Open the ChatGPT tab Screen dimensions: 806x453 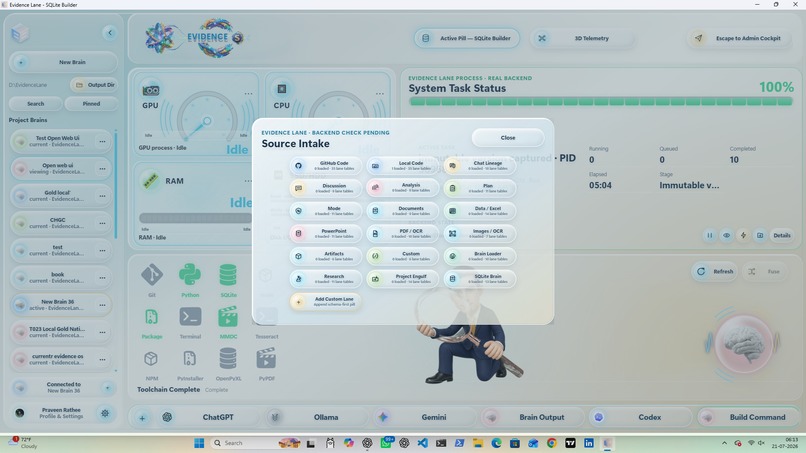click(x=208, y=418)
